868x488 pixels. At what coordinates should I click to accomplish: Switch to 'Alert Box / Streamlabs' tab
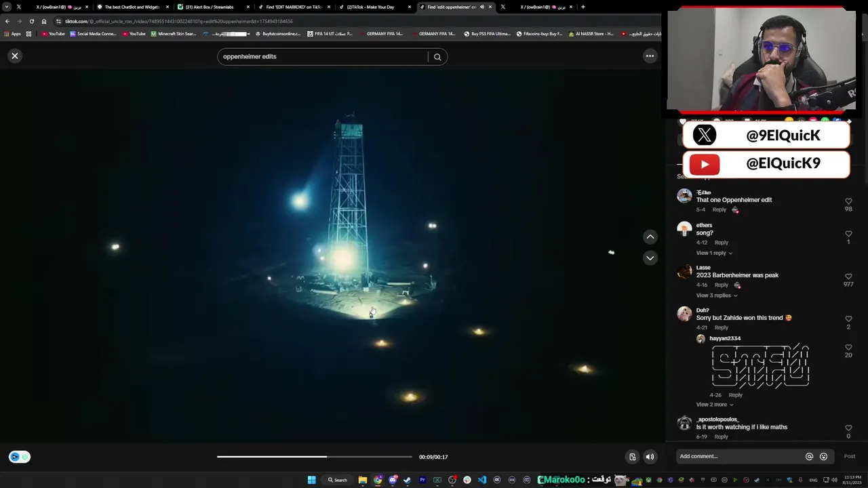point(214,7)
